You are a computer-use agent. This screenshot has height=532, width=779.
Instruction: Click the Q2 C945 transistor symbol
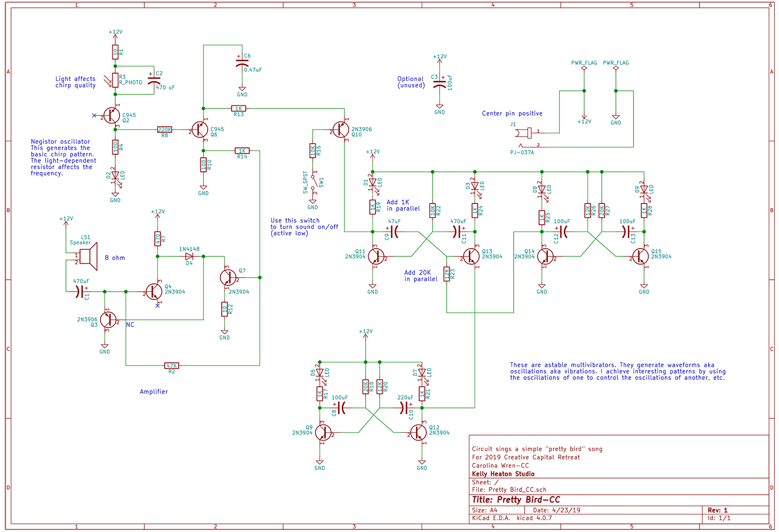point(112,115)
